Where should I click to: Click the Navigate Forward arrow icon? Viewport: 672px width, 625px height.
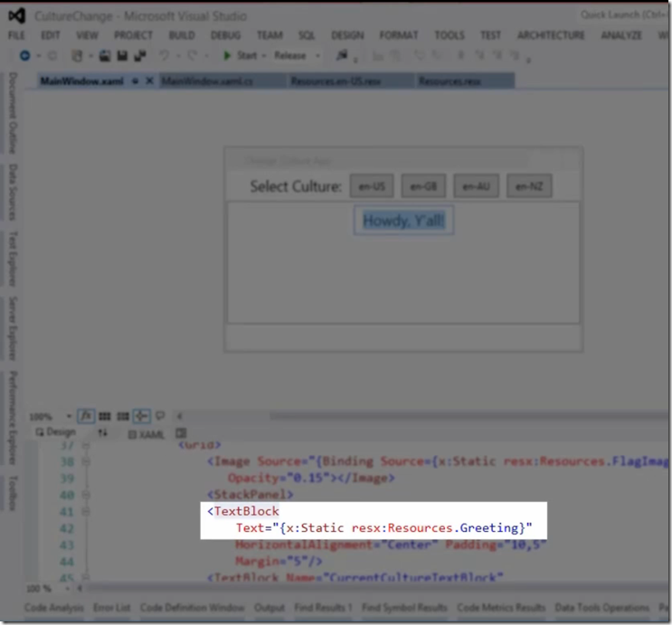52,56
